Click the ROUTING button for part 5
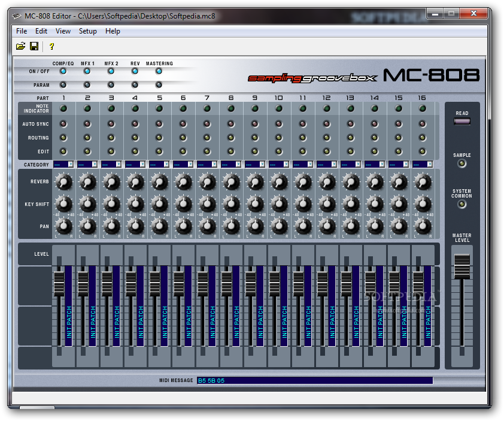The width and height of the screenshot is (504, 421). click(x=159, y=138)
